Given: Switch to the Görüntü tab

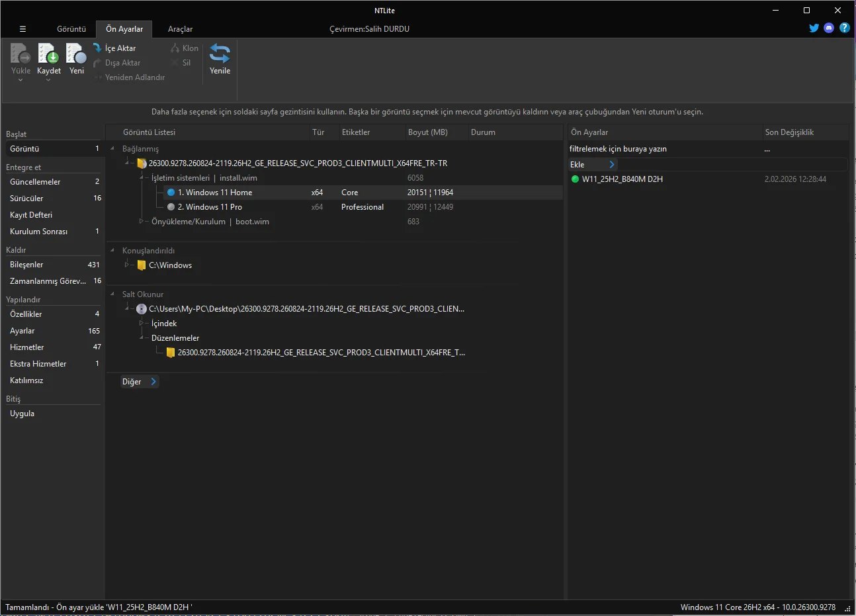Looking at the screenshot, I should tap(71, 29).
